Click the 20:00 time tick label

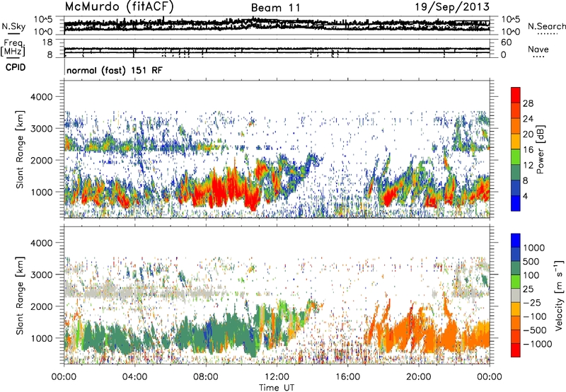coord(419,377)
